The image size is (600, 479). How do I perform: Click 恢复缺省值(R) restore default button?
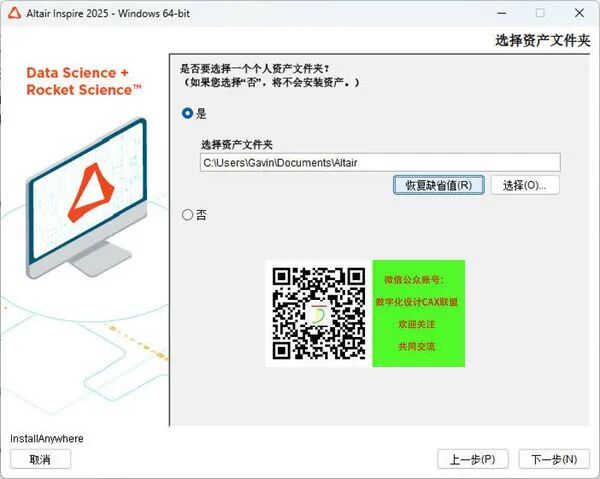439,185
